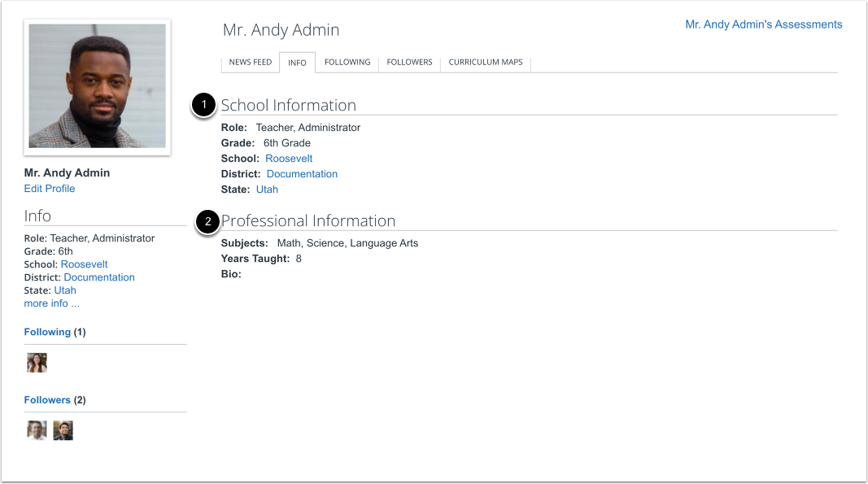Select the FOLLOWING tab

coord(347,62)
